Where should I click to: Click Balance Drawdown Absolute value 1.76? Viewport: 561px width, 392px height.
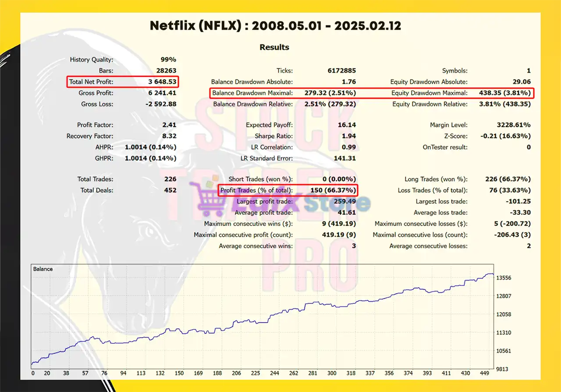[349, 82]
